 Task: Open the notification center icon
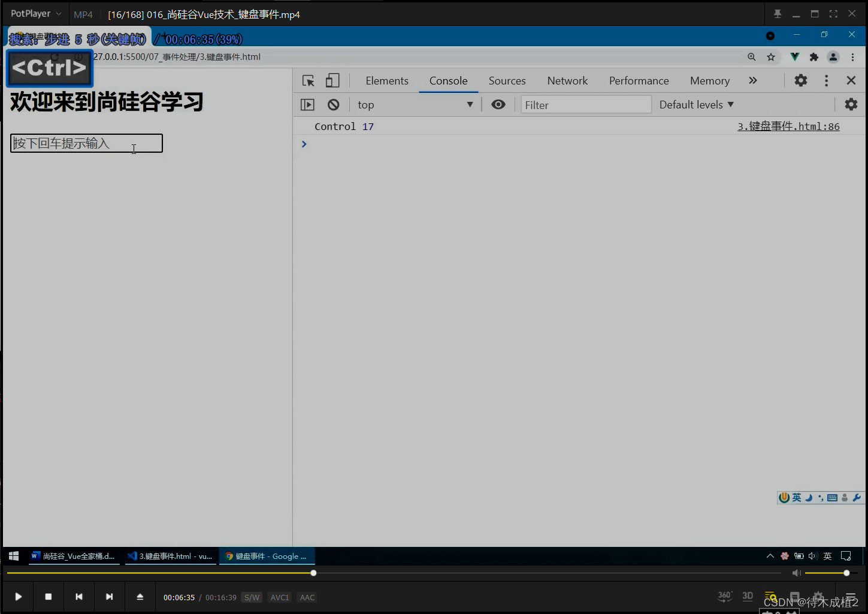846,556
